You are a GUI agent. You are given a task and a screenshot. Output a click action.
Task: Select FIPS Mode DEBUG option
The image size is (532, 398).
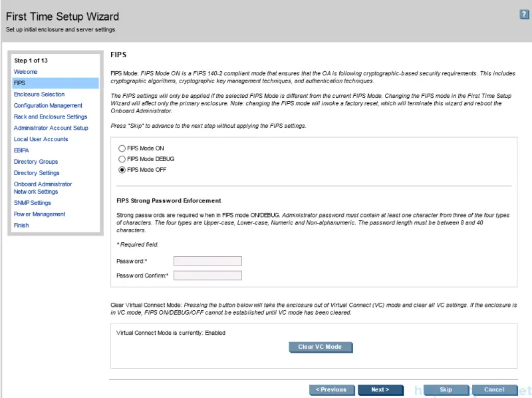tap(122, 159)
